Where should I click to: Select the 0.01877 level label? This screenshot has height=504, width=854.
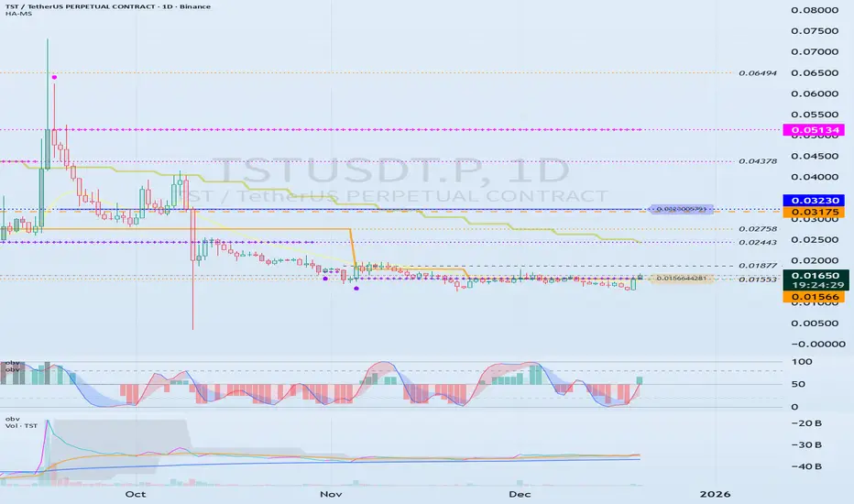(x=758, y=266)
